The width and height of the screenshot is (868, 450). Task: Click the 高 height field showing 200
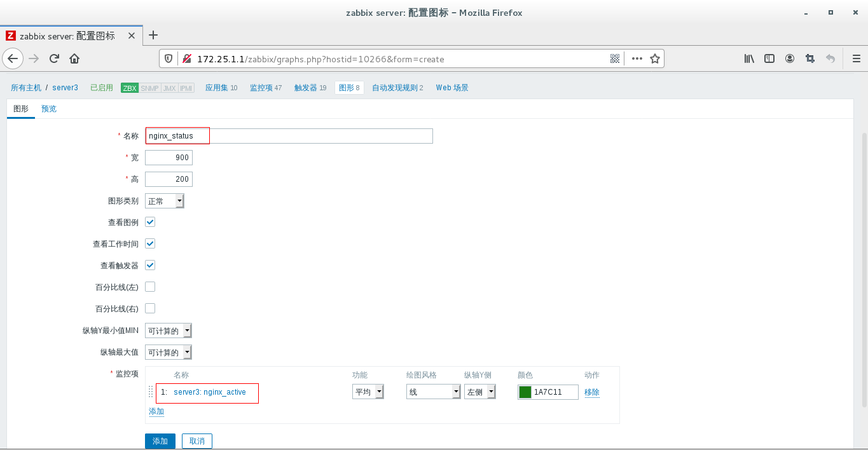[169, 179]
